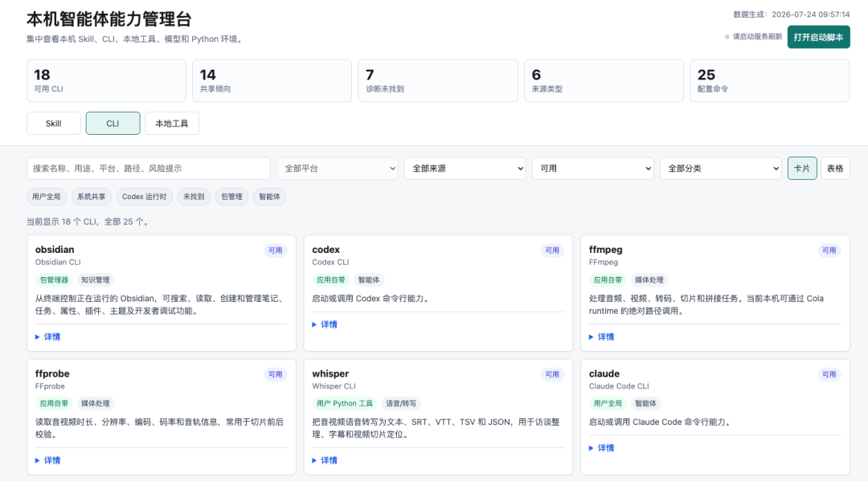
Task: Switch to the 本地工具 tab
Action: [172, 124]
